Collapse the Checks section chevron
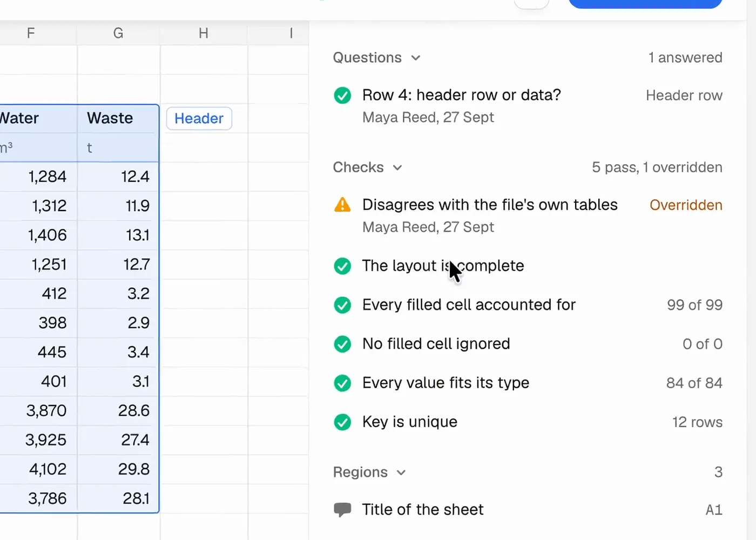 pos(397,167)
